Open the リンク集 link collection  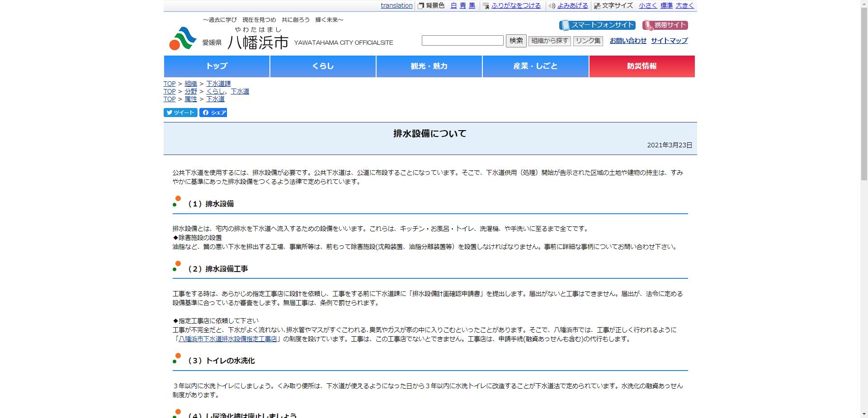(588, 41)
